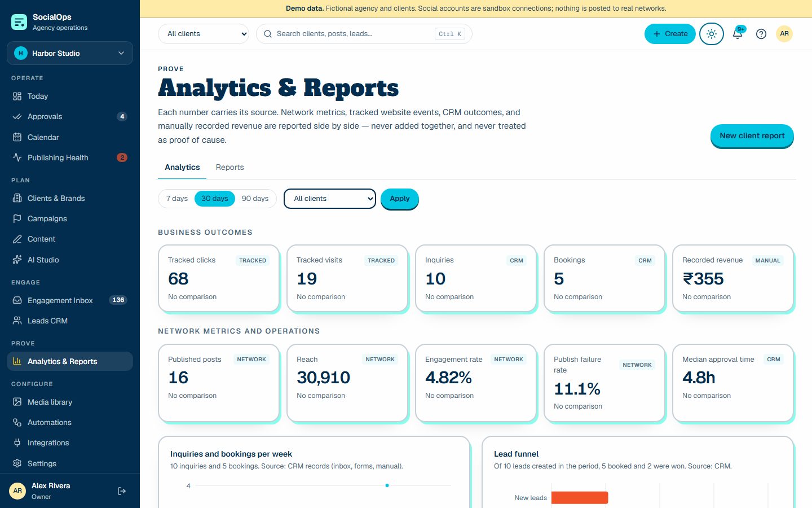Open the top bar All clients dropdown
Image resolution: width=812 pixels, height=508 pixels.
pyautogui.click(x=204, y=34)
